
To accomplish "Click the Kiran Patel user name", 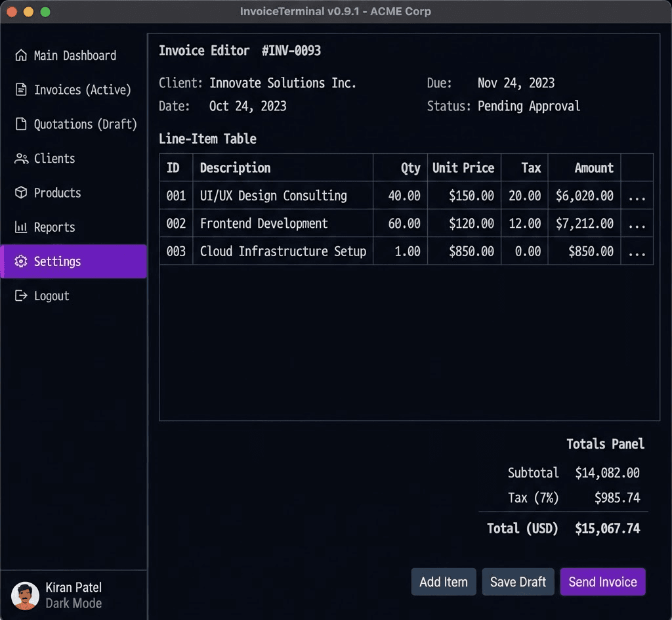I will [x=73, y=587].
